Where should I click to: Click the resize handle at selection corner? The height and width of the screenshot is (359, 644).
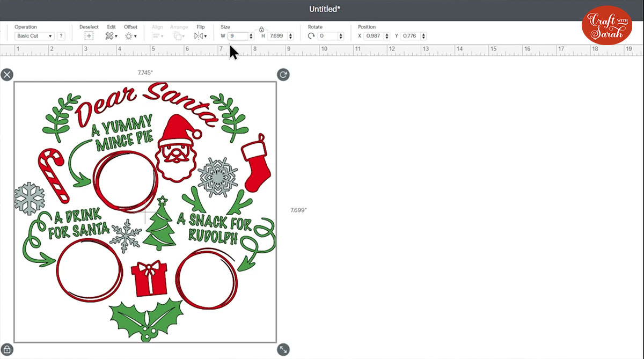[283, 350]
